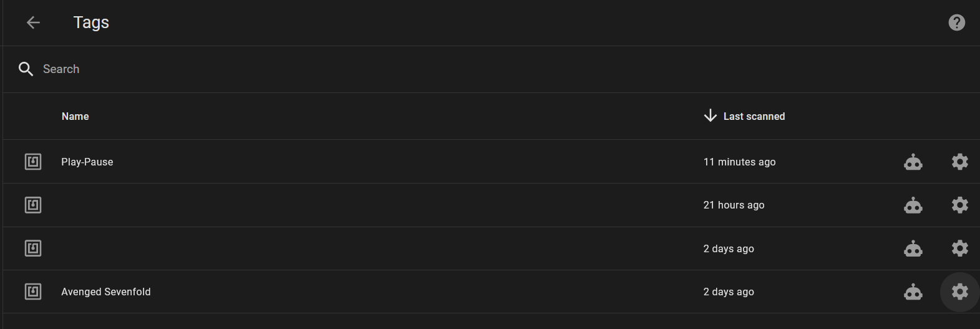The height and width of the screenshot is (329, 980).
Task: Open gear for tag scanned 21 hours ago
Action: click(x=959, y=205)
